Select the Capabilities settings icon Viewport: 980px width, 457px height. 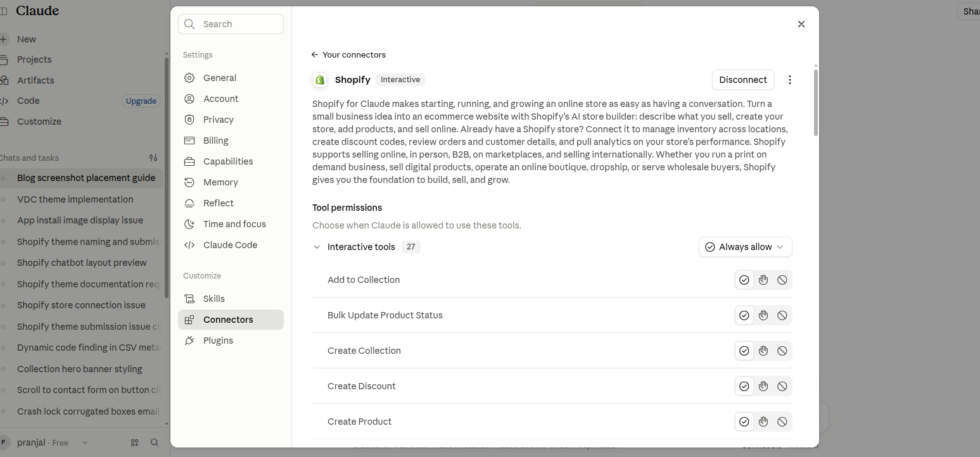point(189,161)
